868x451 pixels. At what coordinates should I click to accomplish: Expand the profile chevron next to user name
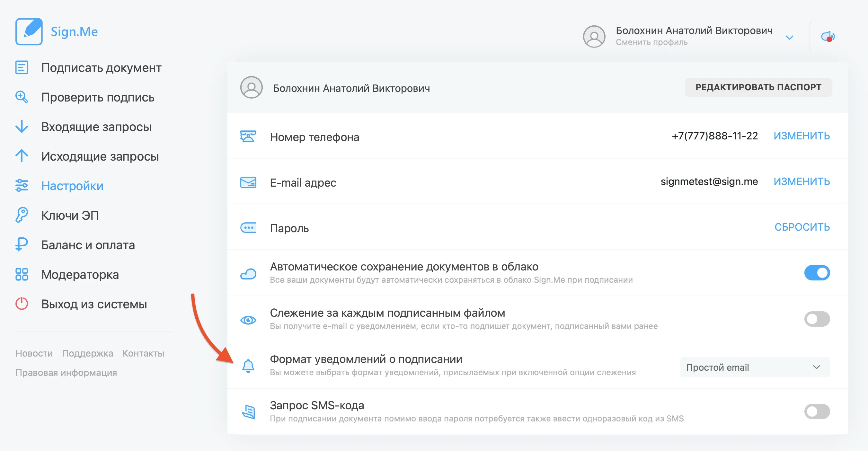coord(790,37)
